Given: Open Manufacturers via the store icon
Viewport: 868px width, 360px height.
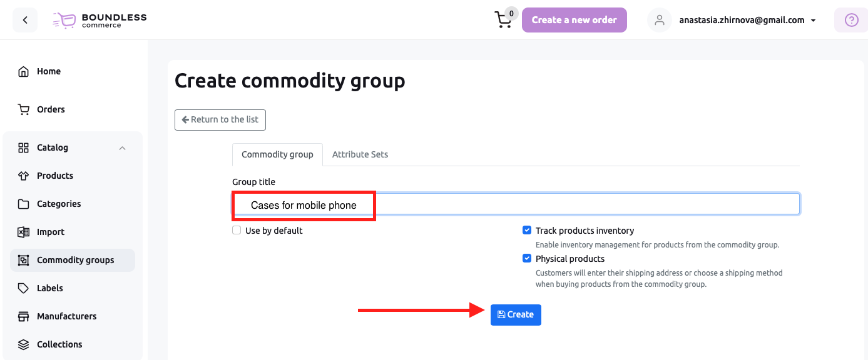Looking at the screenshot, I should click(x=24, y=316).
